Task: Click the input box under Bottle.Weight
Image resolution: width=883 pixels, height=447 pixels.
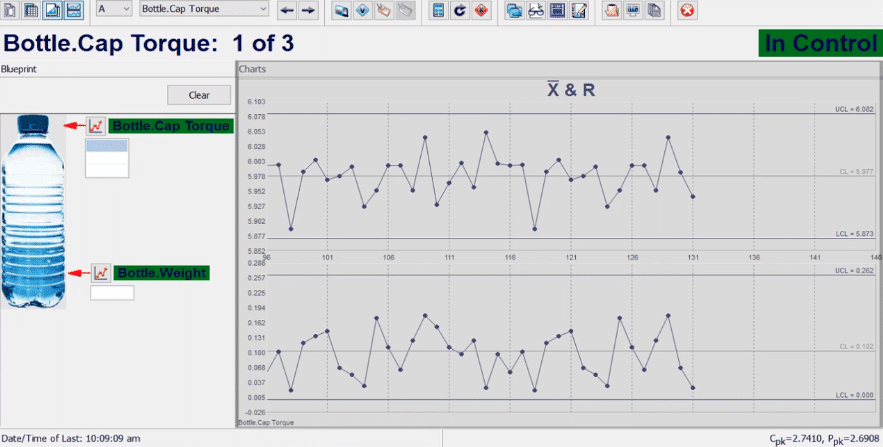Action: [x=112, y=293]
